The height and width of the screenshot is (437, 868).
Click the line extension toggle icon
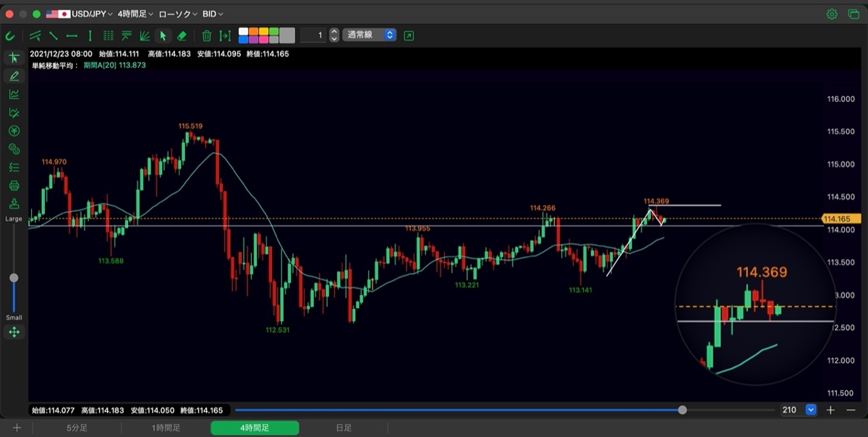pyautogui.click(x=225, y=35)
